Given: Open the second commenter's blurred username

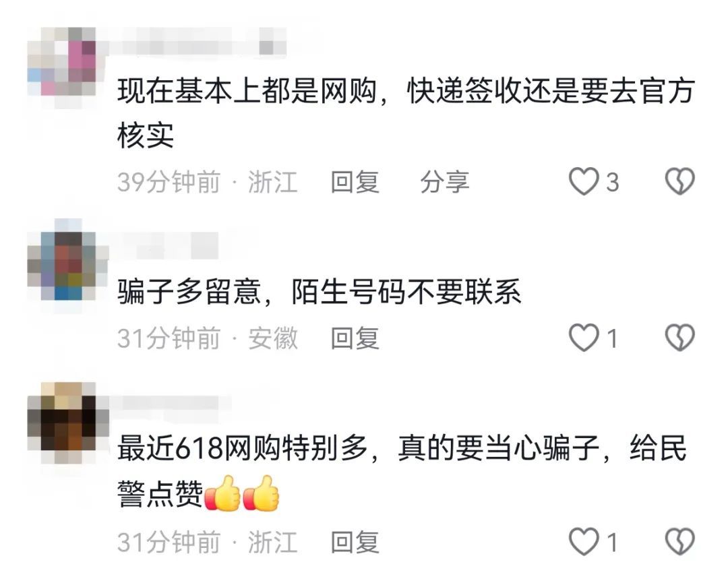Looking at the screenshot, I should pyautogui.click(x=162, y=245).
